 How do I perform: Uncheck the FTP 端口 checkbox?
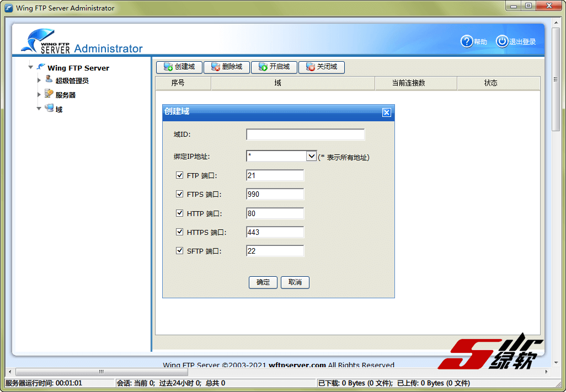coord(179,175)
